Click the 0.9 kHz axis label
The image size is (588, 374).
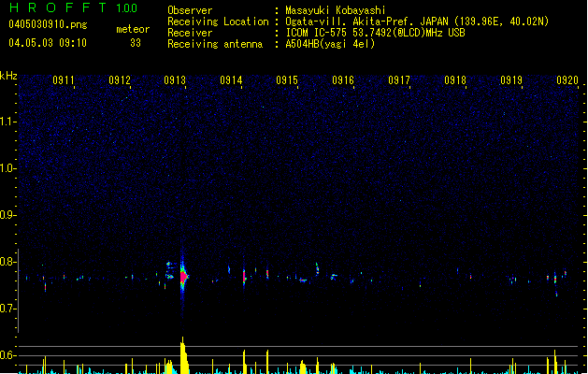click(x=8, y=215)
